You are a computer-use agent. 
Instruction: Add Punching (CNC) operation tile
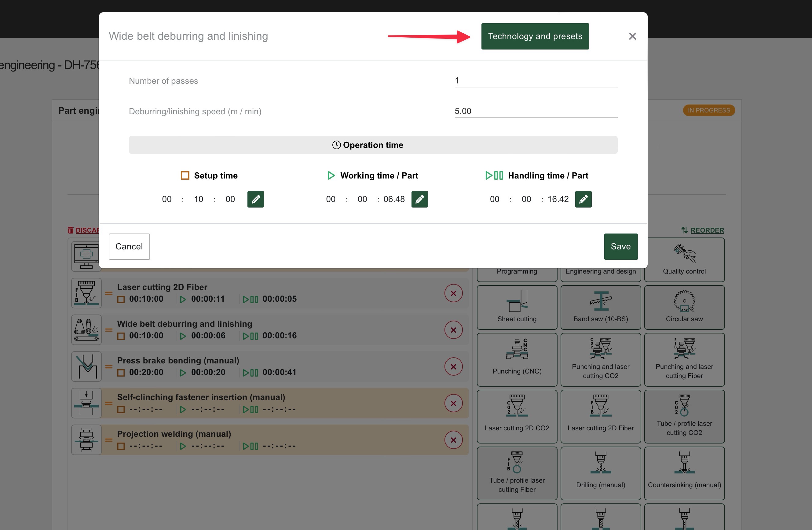[517, 359]
